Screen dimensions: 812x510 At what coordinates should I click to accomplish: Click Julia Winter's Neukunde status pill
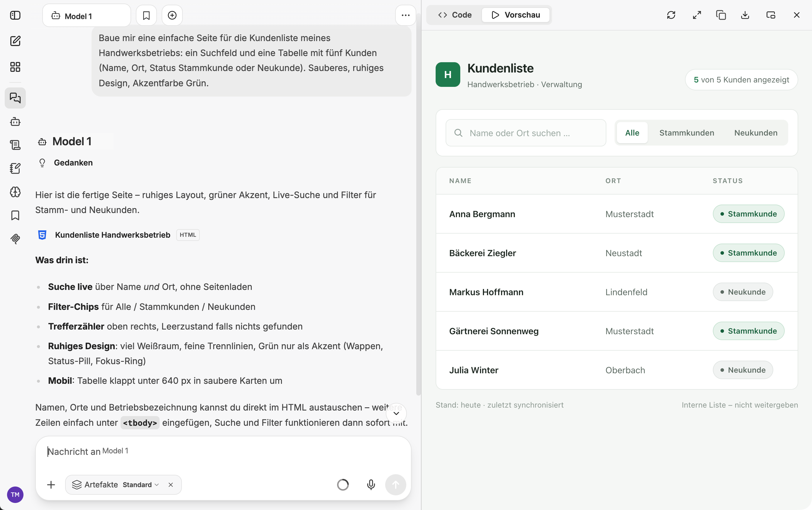[742, 370]
